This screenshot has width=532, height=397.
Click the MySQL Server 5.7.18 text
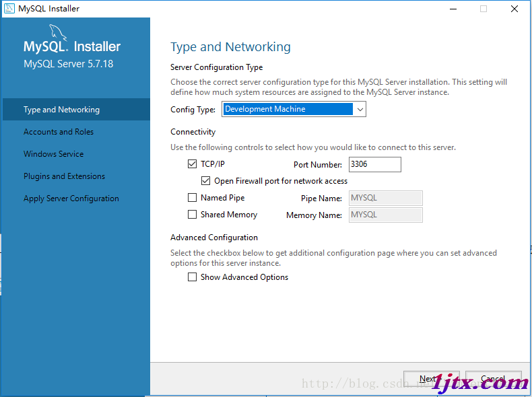pyautogui.click(x=69, y=64)
